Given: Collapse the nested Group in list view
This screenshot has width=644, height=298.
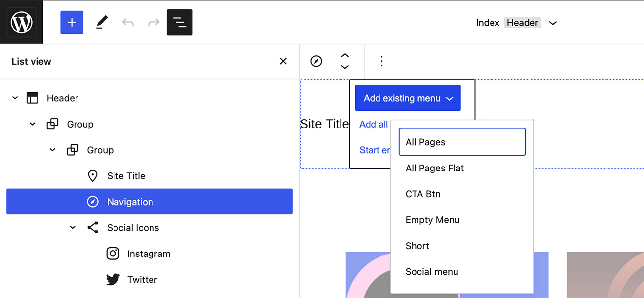Looking at the screenshot, I should 53,150.
